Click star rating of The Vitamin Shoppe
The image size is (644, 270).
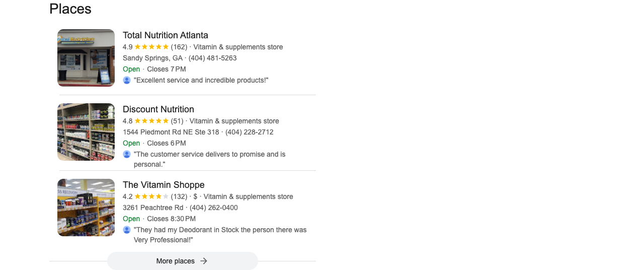click(151, 196)
